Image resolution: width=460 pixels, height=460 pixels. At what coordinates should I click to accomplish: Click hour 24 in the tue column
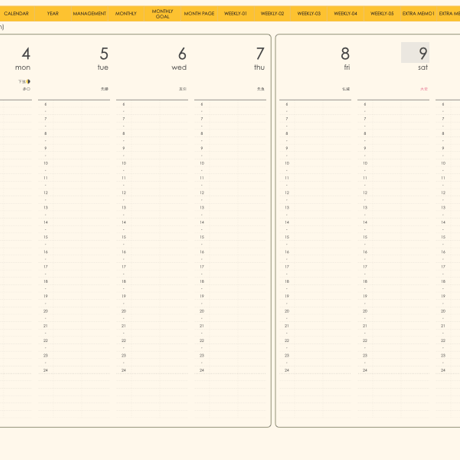(46, 370)
